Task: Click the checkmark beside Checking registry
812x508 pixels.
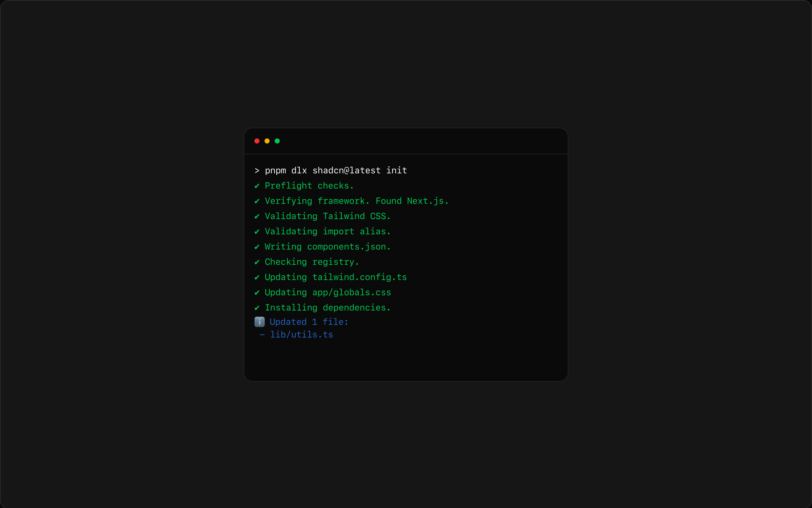Action: click(257, 262)
